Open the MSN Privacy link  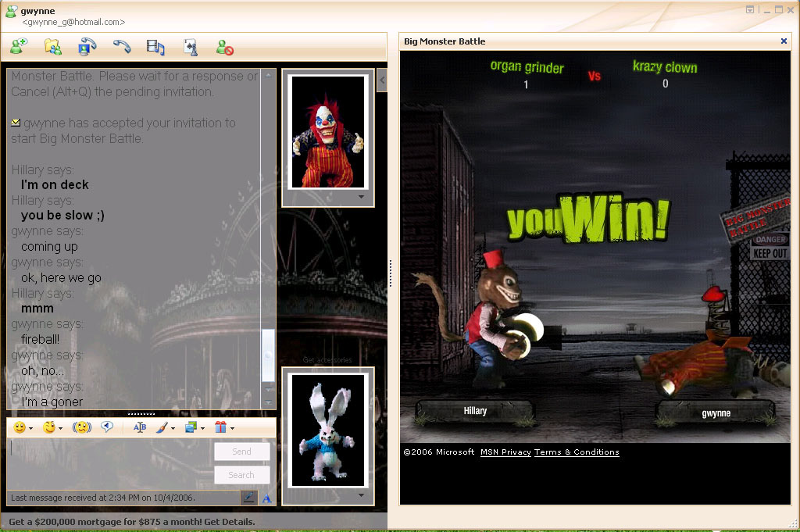(505, 452)
